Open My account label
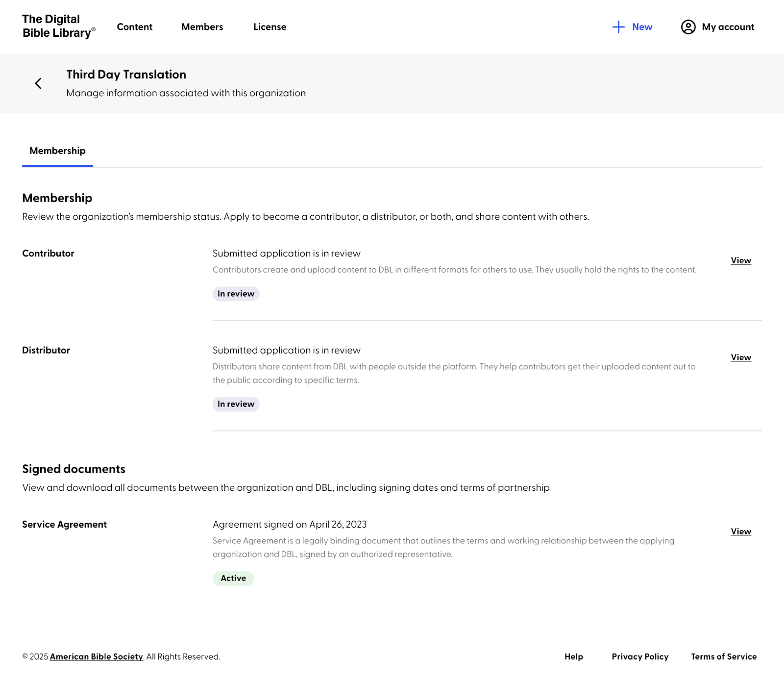This screenshot has width=784, height=684. pyautogui.click(x=728, y=27)
